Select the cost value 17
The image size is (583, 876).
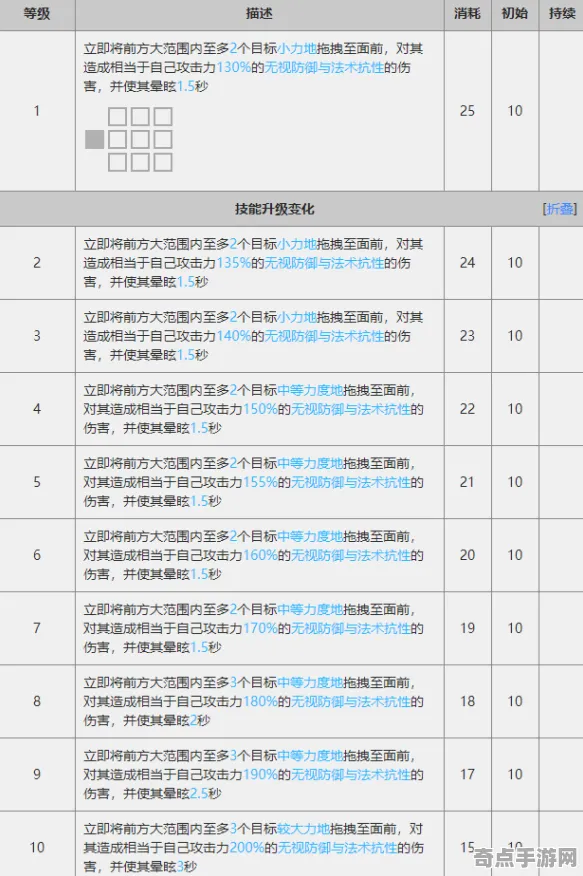click(467, 775)
